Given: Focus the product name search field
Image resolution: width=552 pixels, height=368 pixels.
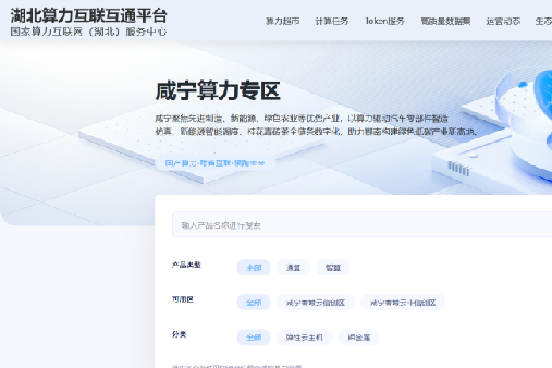Looking at the screenshot, I should [362, 225].
